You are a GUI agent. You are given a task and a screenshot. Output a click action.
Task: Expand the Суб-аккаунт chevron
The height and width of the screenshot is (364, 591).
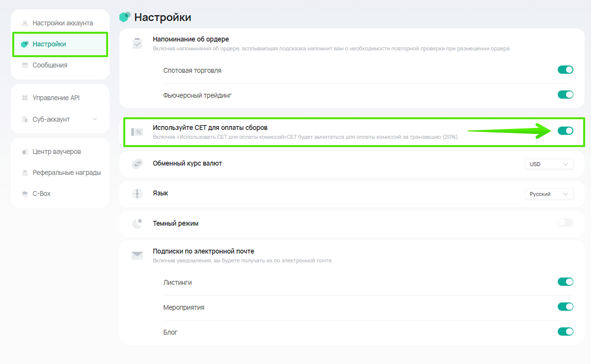[x=95, y=119]
